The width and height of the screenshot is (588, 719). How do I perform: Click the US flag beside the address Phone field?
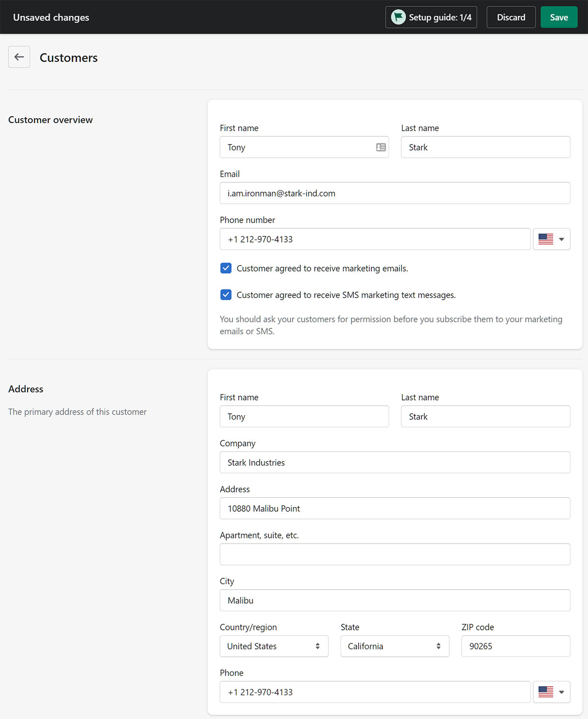pyautogui.click(x=545, y=692)
